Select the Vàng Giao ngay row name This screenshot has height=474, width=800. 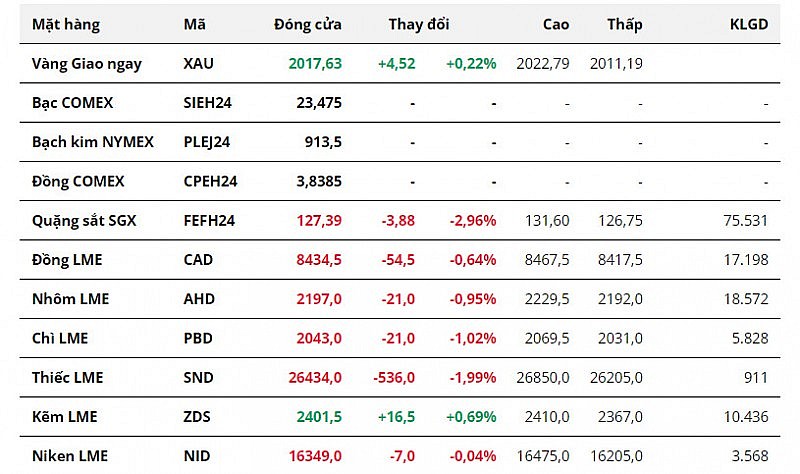point(87,63)
